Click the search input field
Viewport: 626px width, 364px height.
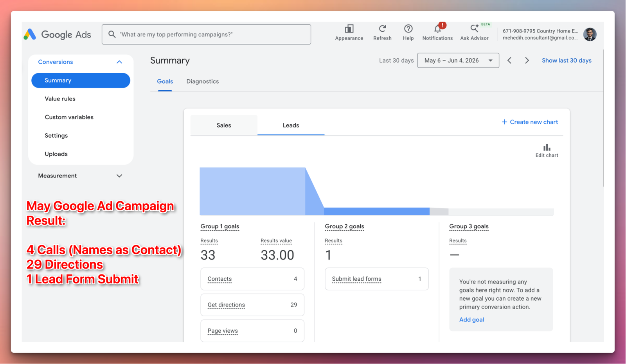coord(206,34)
